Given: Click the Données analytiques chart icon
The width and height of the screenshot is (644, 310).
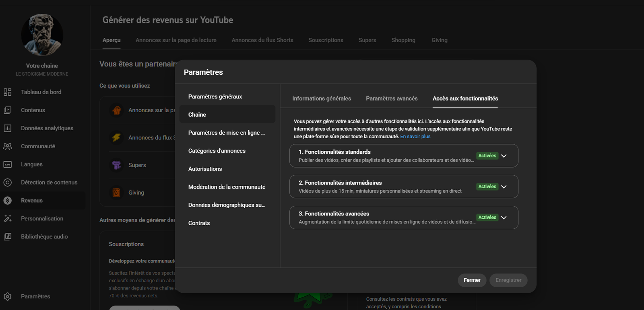Looking at the screenshot, I should tap(8, 128).
